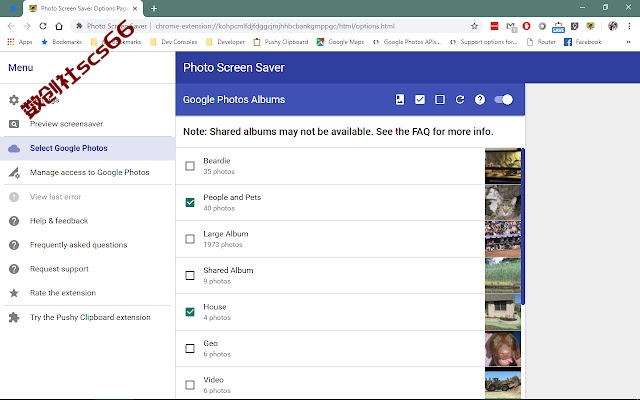Check the Geo album checkbox
Screen dimensions: 640x400
[x=190, y=348]
